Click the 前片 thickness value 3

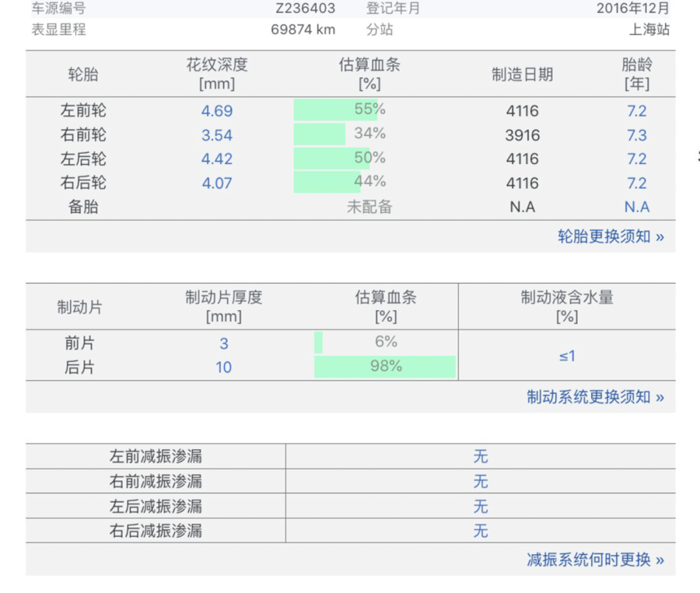(224, 344)
